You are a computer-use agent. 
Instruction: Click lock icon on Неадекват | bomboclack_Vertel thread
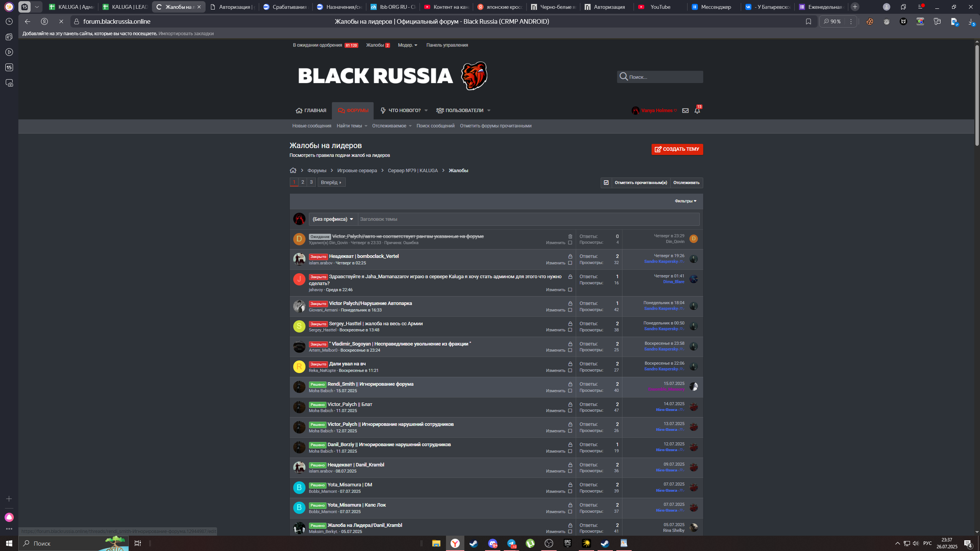coord(570,256)
